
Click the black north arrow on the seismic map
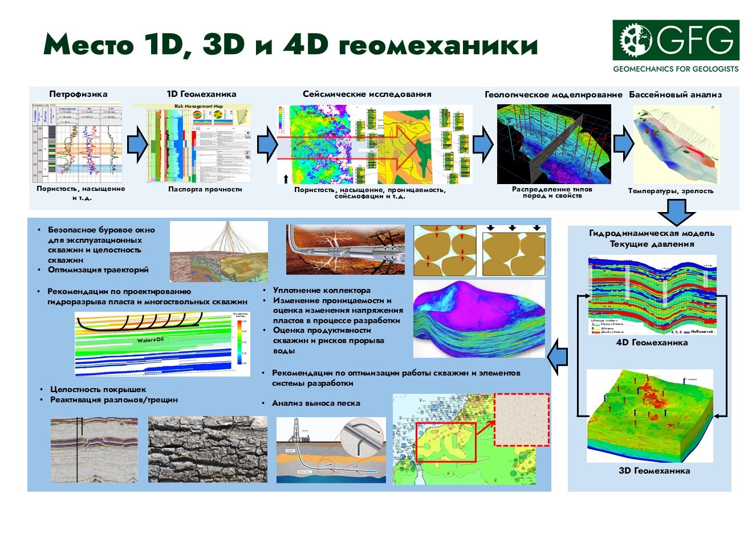285,178
